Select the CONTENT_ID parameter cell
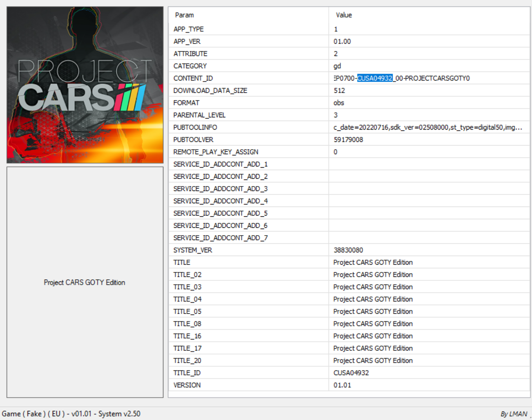This screenshot has width=532, height=420. click(248, 78)
